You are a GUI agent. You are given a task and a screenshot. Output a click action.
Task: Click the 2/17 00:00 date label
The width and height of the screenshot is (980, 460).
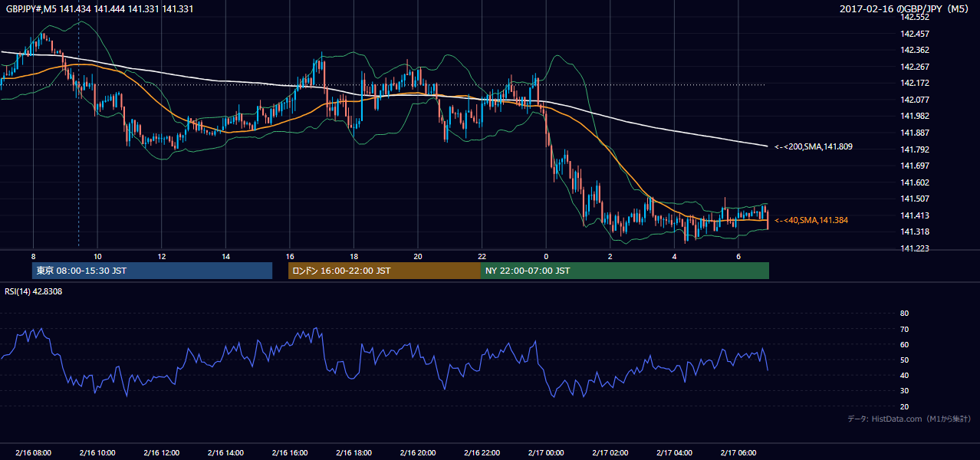point(545,453)
